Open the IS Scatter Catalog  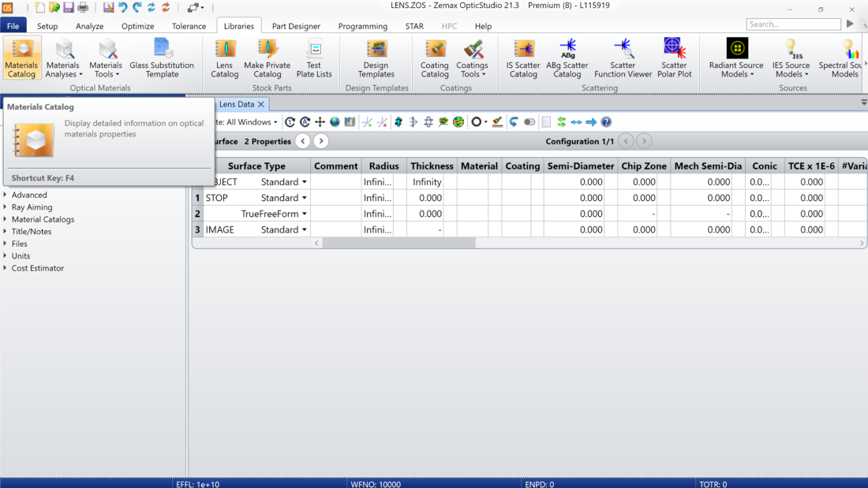tap(523, 58)
